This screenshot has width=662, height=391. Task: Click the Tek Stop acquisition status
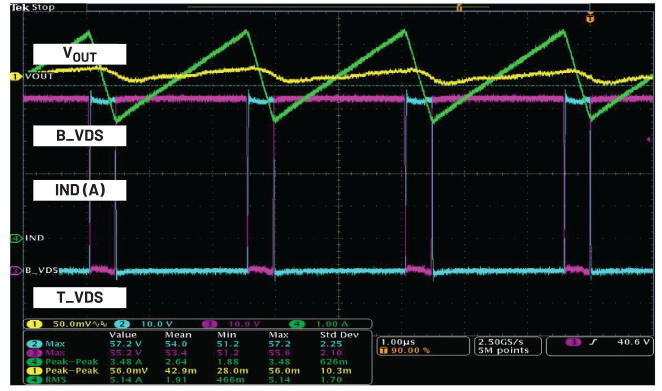point(33,7)
